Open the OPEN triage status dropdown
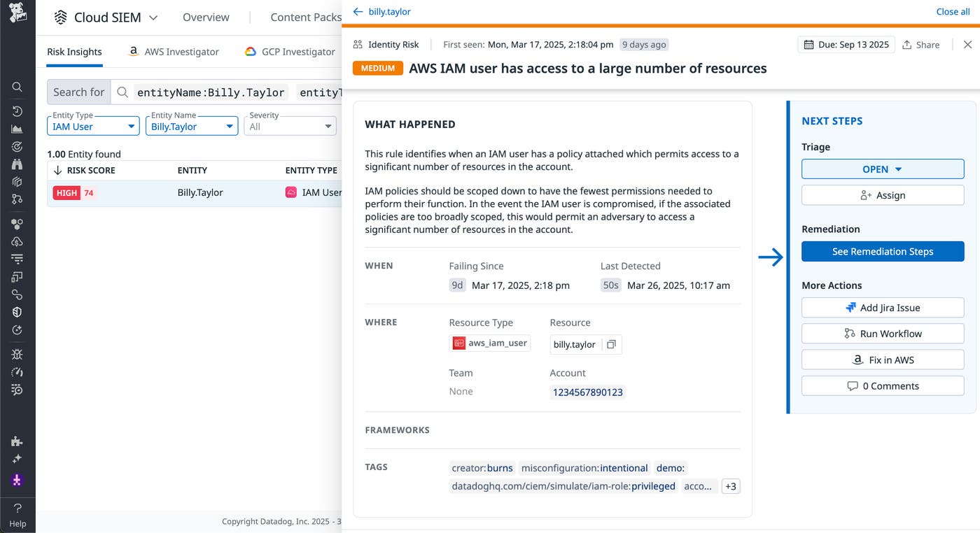The width and height of the screenshot is (980, 533). (883, 169)
